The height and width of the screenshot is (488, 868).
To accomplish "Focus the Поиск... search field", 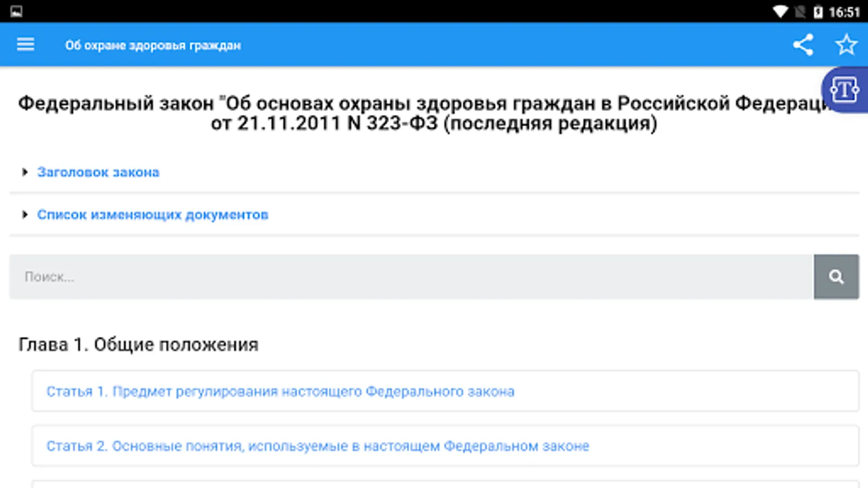I will (x=411, y=277).
